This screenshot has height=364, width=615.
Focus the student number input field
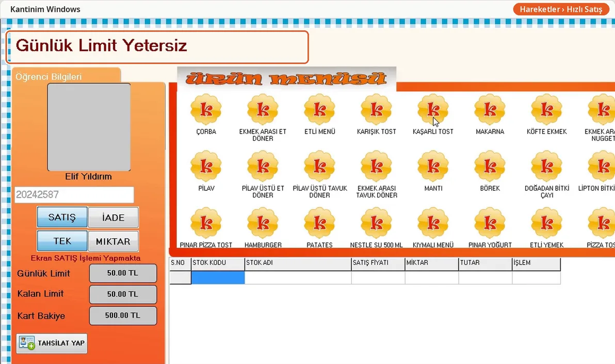(74, 195)
